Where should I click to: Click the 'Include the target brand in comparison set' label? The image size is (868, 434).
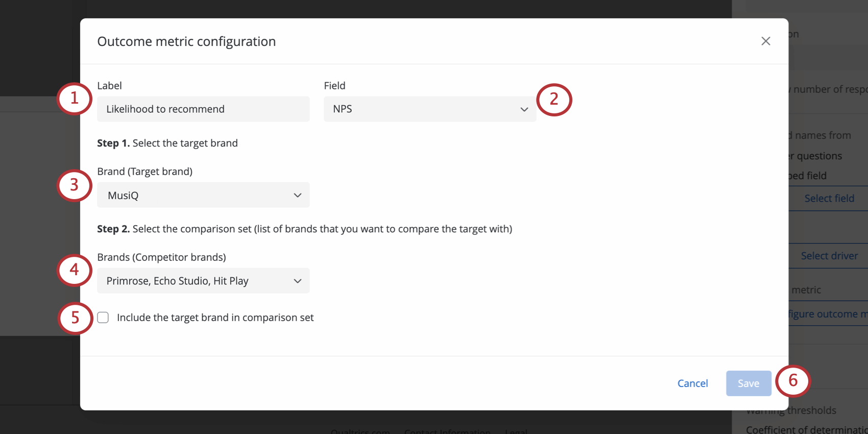[x=215, y=318]
